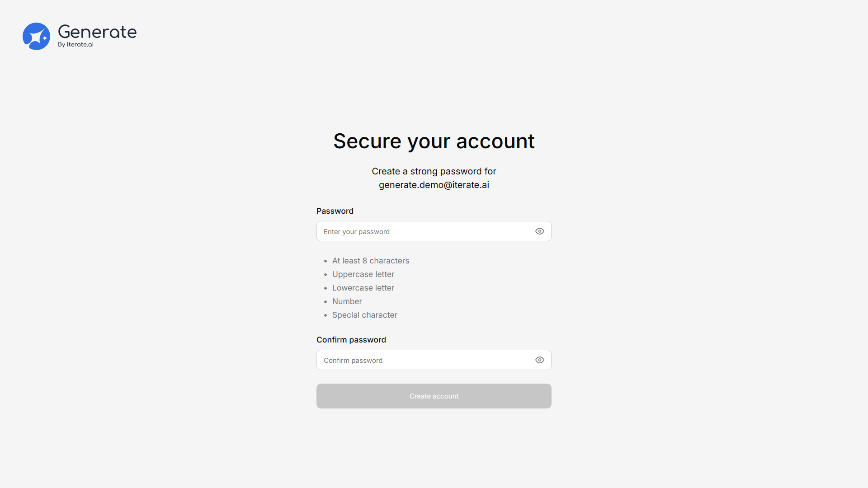The height and width of the screenshot is (488, 868).
Task: Select the Number requirement
Action: click(x=347, y=301)
